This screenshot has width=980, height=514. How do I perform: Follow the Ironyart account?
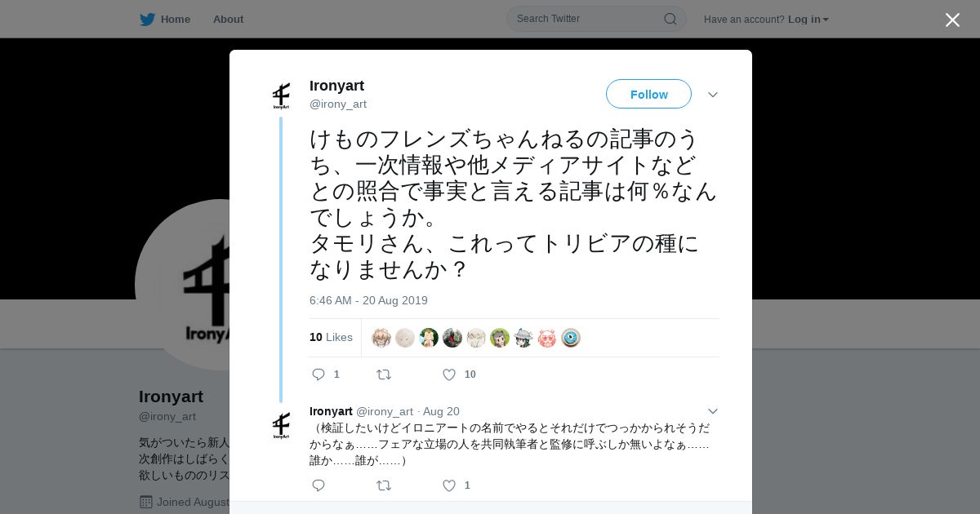click(648, 94)
